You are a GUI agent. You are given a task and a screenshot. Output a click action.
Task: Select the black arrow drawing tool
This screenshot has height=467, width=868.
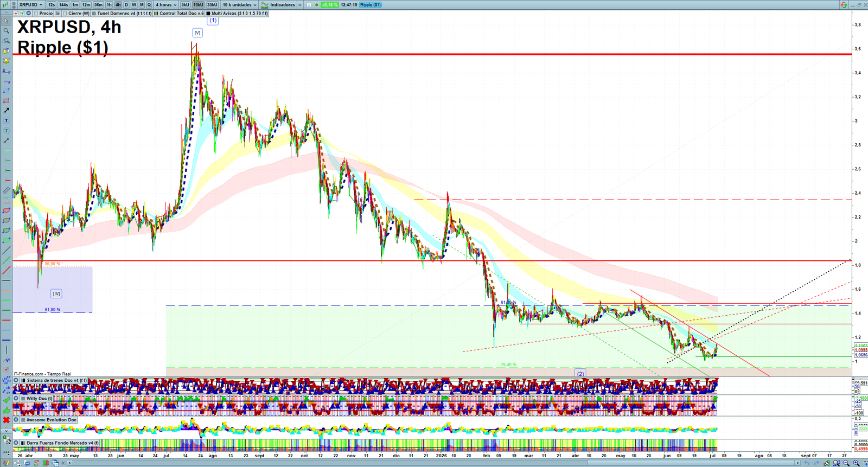pyautogui.click(x=7, y=111)
